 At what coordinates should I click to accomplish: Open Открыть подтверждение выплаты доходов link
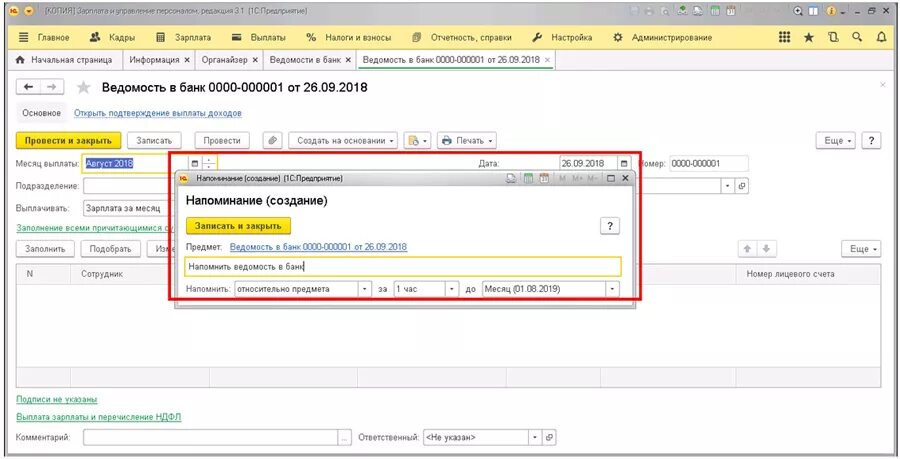(158, 113)
